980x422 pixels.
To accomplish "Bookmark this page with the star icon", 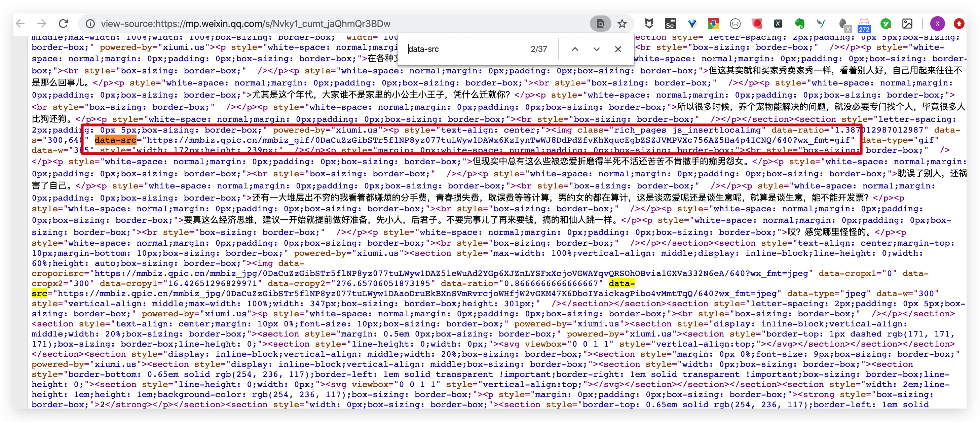I will [622, 24].
